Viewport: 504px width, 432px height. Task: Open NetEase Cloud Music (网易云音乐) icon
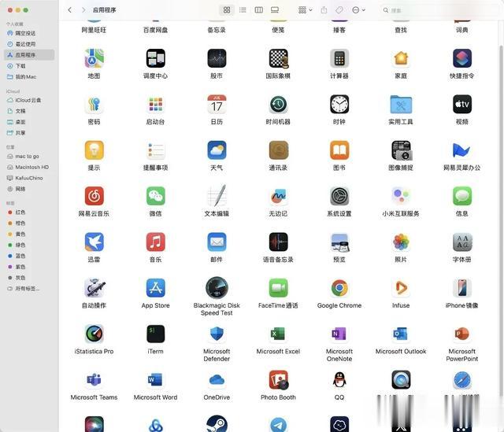pyautogui.click(x=94, y=196)
